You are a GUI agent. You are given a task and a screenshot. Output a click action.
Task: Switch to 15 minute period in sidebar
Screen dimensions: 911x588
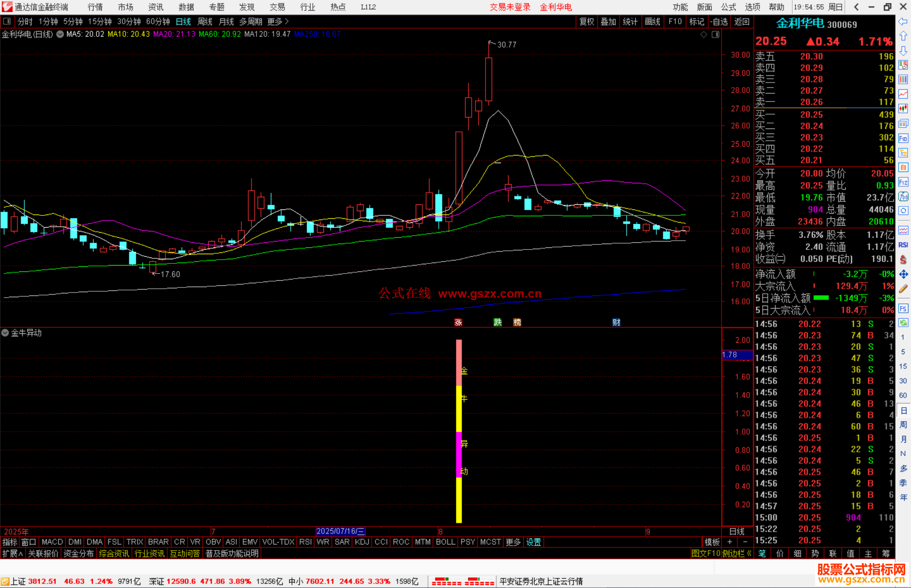[x=903, y=366]
